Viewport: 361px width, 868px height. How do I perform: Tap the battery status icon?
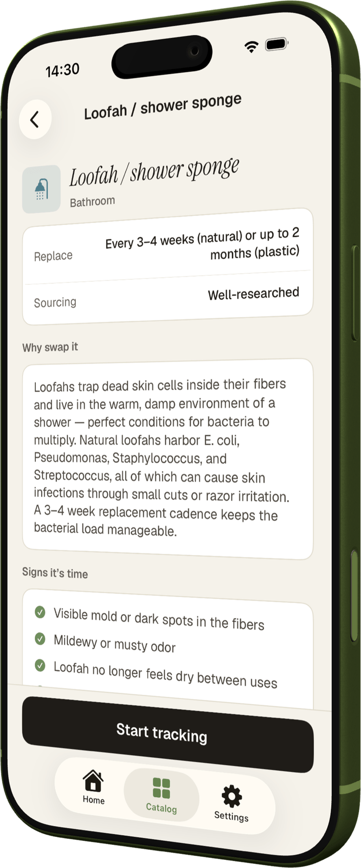[x=277, y=44]
